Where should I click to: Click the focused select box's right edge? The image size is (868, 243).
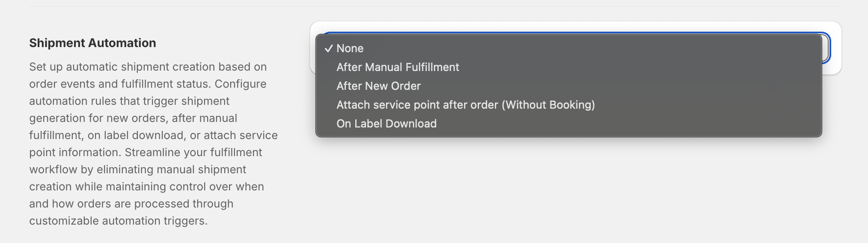[x=826, y=48]
